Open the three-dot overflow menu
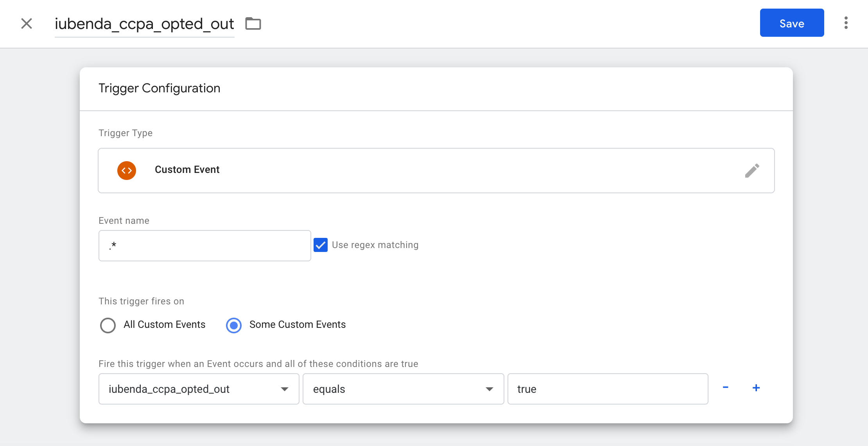The height and width of the screenshot is (446, 868). (x=846, y=23)
